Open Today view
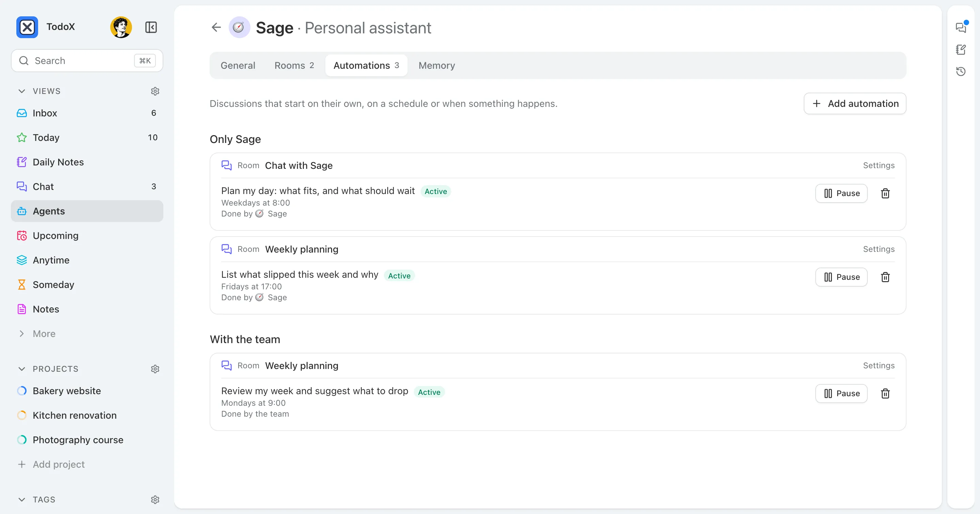The image size is (980, 514). [87, 138]
